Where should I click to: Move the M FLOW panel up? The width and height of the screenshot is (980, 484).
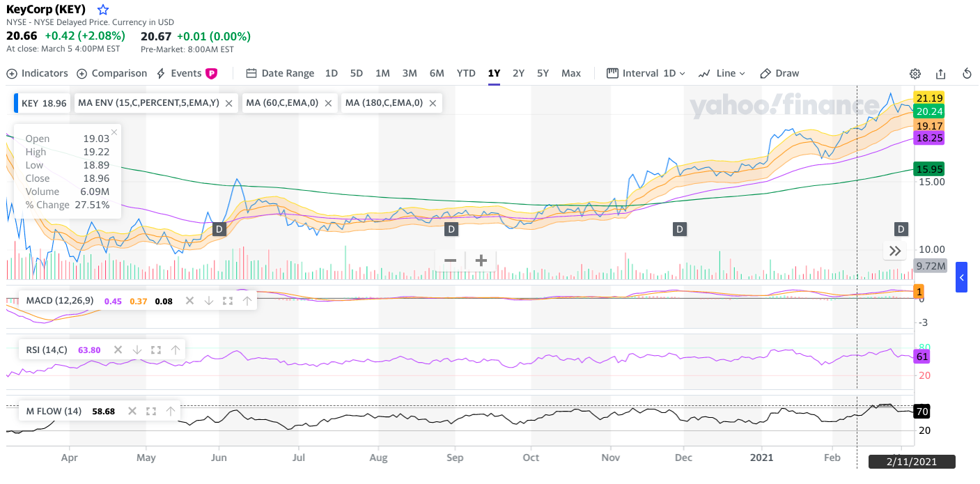170,411
